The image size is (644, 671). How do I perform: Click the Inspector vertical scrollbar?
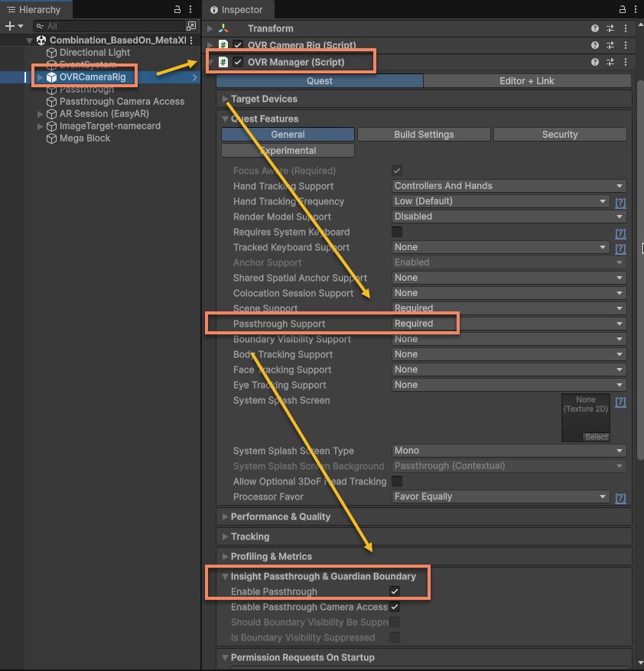640,269
